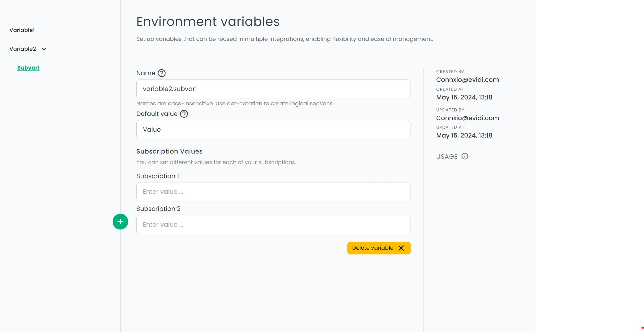Screen dimensions: 644x332
Task: Open the Default value help icon
Action: [x=184, y=114]
